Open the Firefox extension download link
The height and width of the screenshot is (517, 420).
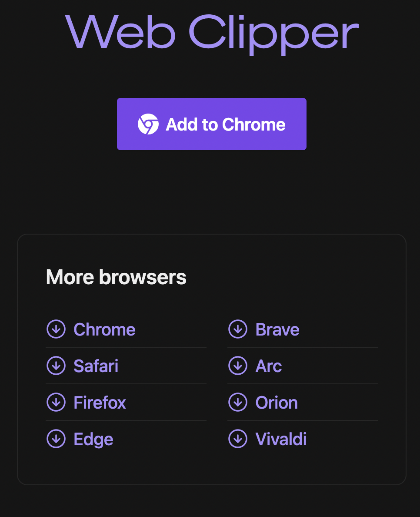pos(100,403)
